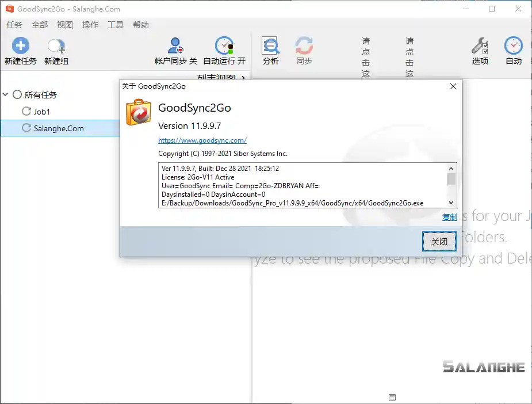Open the goodsync.com hyperlink

(x=203, y=140)
